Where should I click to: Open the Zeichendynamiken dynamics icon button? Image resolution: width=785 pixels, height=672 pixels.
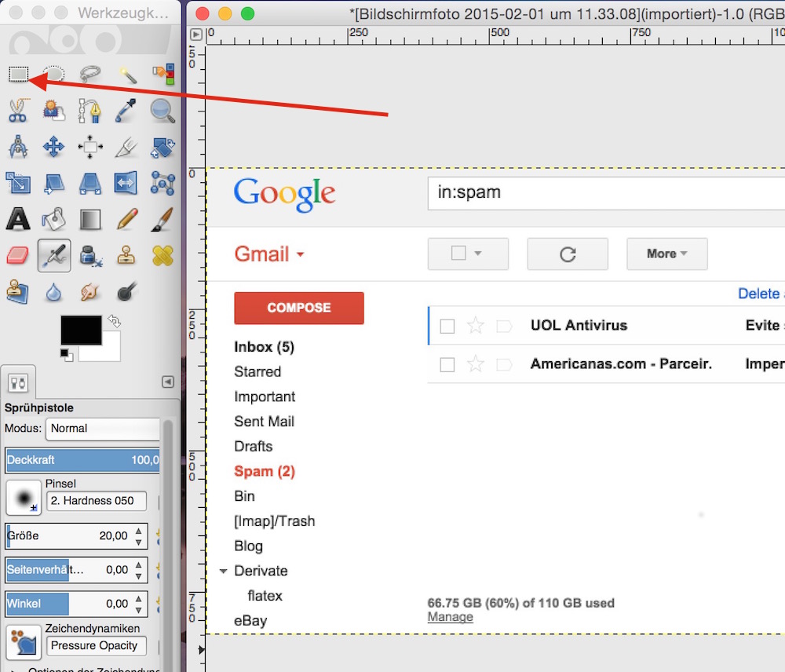23,642
